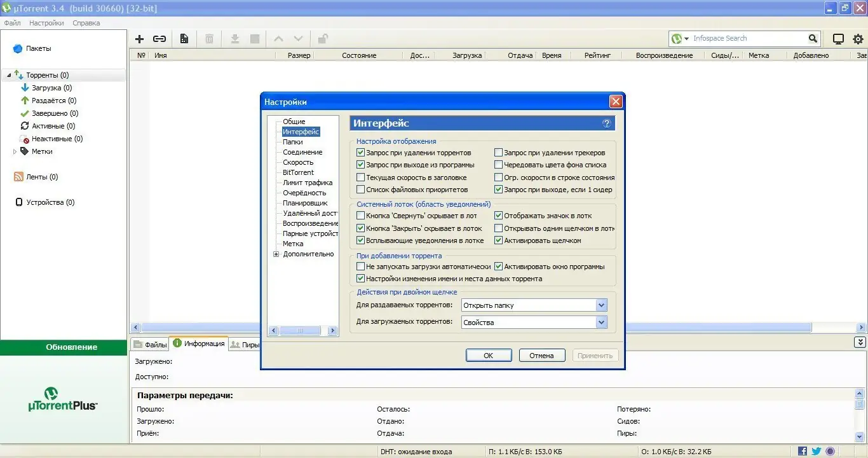Screen dimensions: 868x458
Task: Collapse the Торренты (0) sidebar tree
Action: (x=9, y=76)
